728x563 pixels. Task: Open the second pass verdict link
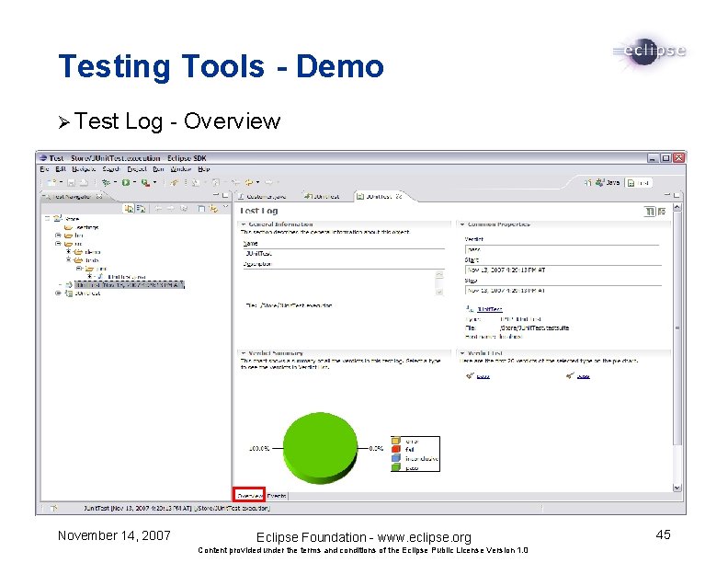[x=583, y=376]
